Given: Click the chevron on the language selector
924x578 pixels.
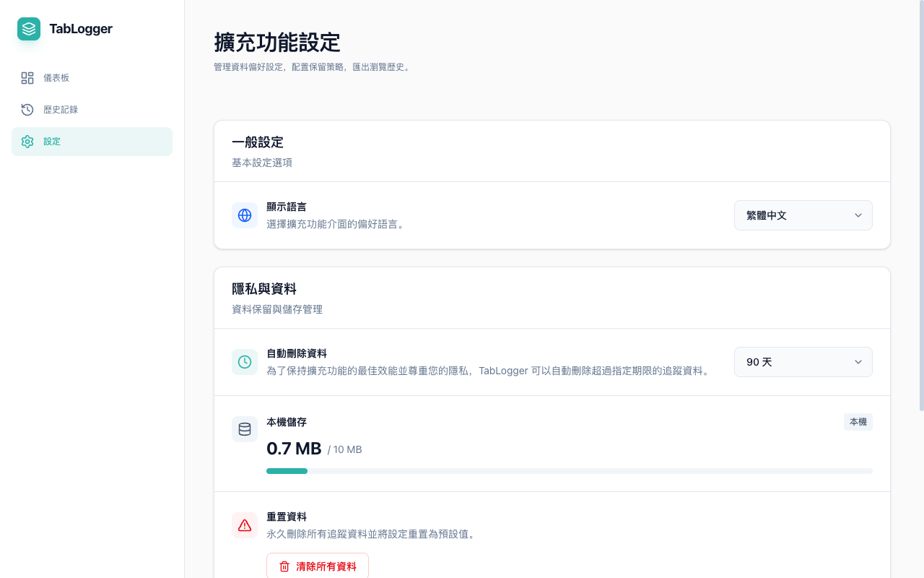Looking at the screenshot, I should 858,215.
